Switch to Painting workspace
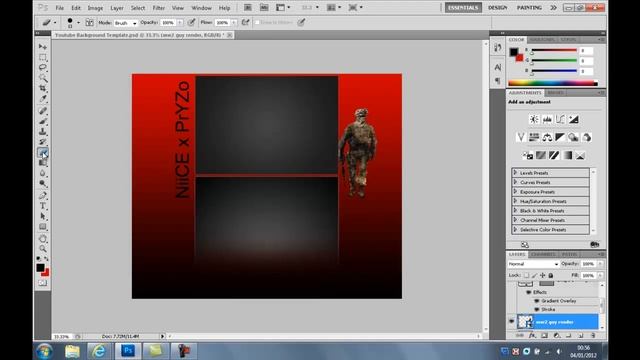640x360 pixels. tap(529, 8)
